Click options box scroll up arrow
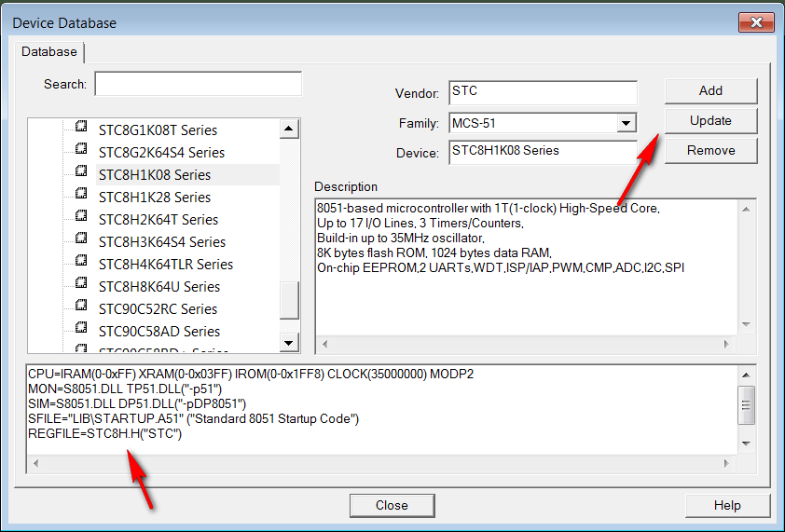 (746, 375)
